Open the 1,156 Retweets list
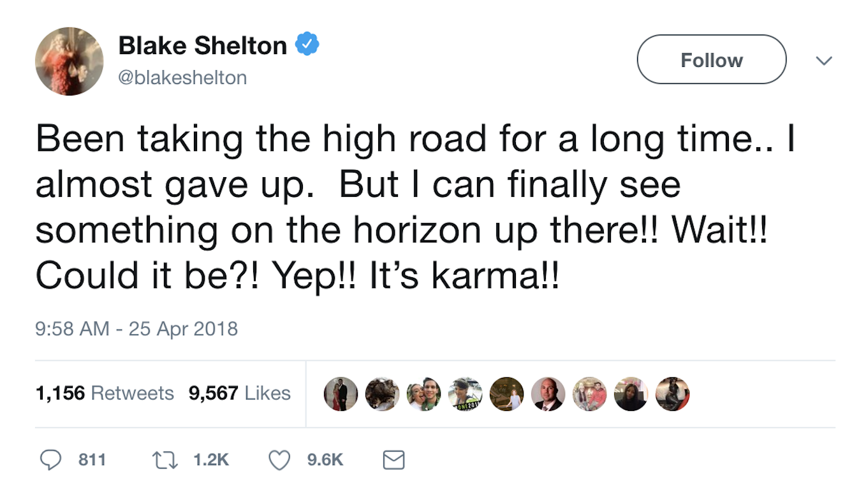This screenshot has height=504, width=852. (x=105, y=394)
